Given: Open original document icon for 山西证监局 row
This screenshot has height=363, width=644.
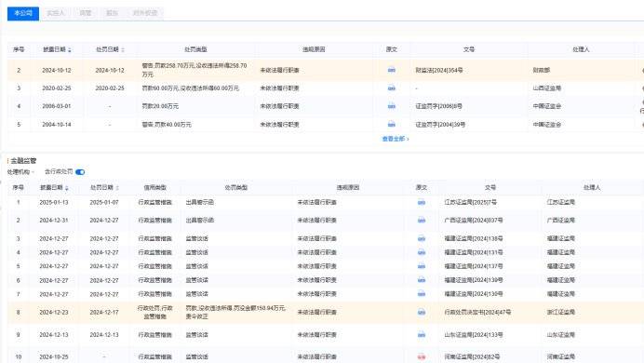Looking at the screenshot, I should click(x=392, y=87).
